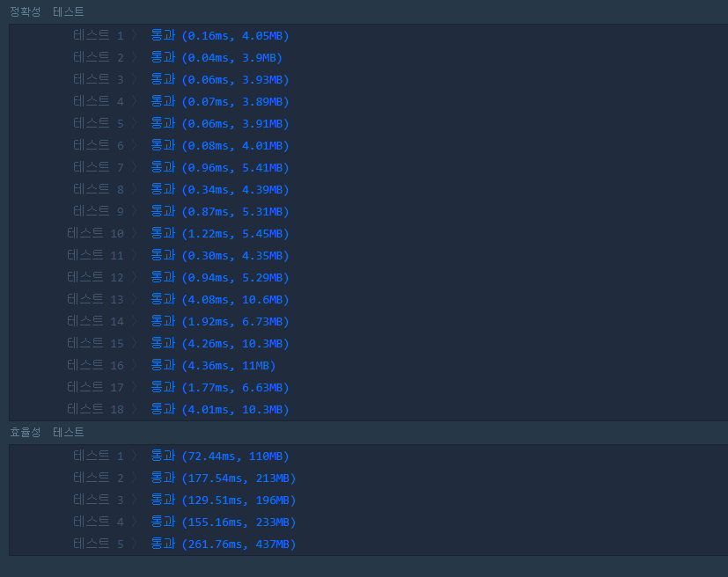Select accuracy test 14 result 1.92ms, 6.73MB
Screen dimensions: 728x577
(x=220, y=321)
